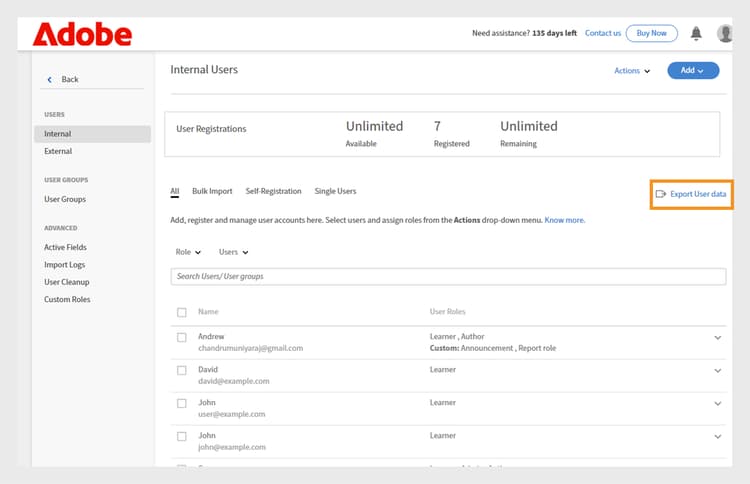The height and width of the screenshot is (484, 750).
Task: Switch to the Self-Registration tab
Action: pyautogui.click(x=273, y=191)
